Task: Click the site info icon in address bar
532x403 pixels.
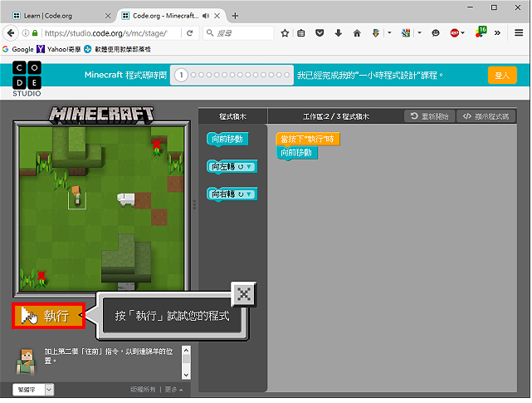Action: [25, 33]
